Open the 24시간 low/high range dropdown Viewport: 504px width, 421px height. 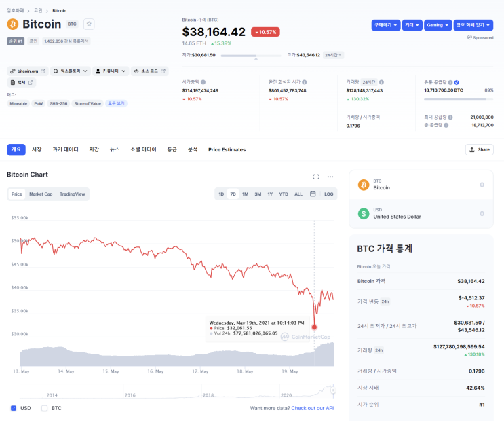(x=333, y=55)
